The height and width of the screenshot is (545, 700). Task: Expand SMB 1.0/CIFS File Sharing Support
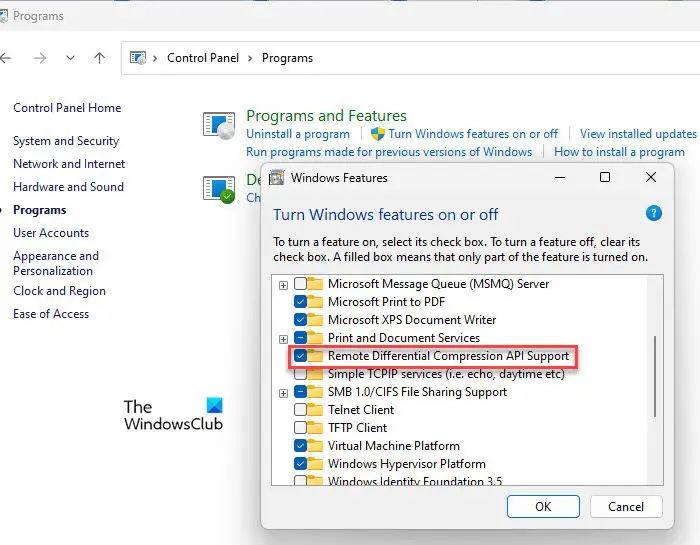[x=284, y=393]
